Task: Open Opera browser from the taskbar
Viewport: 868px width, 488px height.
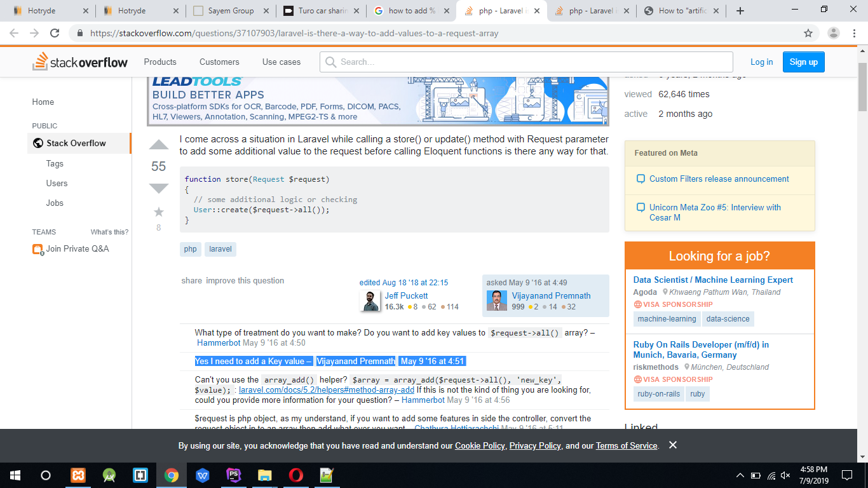Action: coord(295,475)
